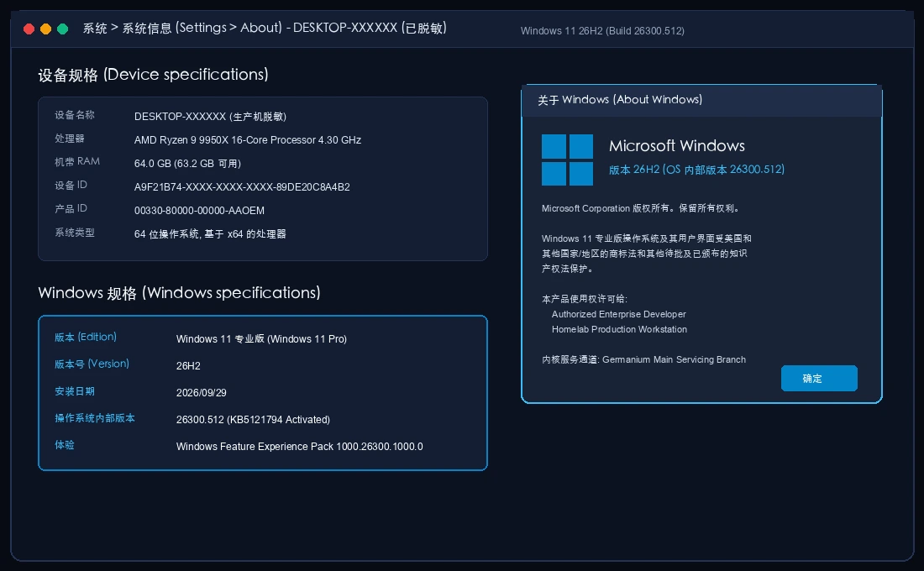Click the 产品 ID label
Viewport: 924px width, 571px height.
coord(71,208)
